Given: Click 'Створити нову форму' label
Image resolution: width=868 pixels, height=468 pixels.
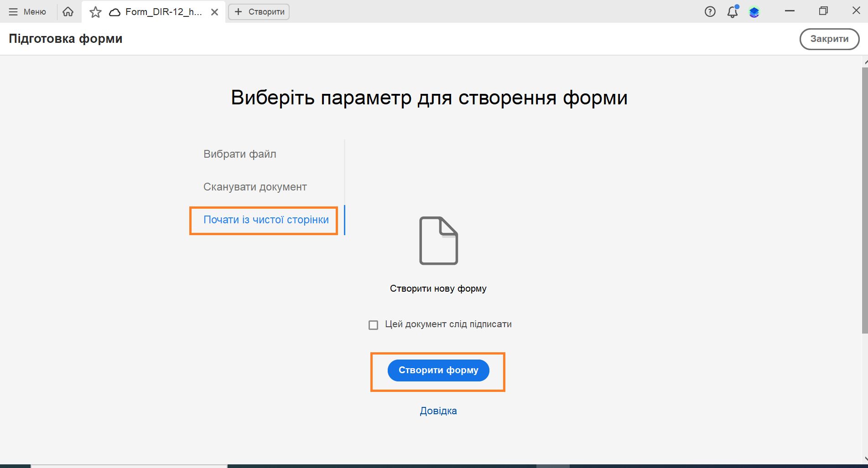Looking at the screenshot, I should tap(438, 288).
